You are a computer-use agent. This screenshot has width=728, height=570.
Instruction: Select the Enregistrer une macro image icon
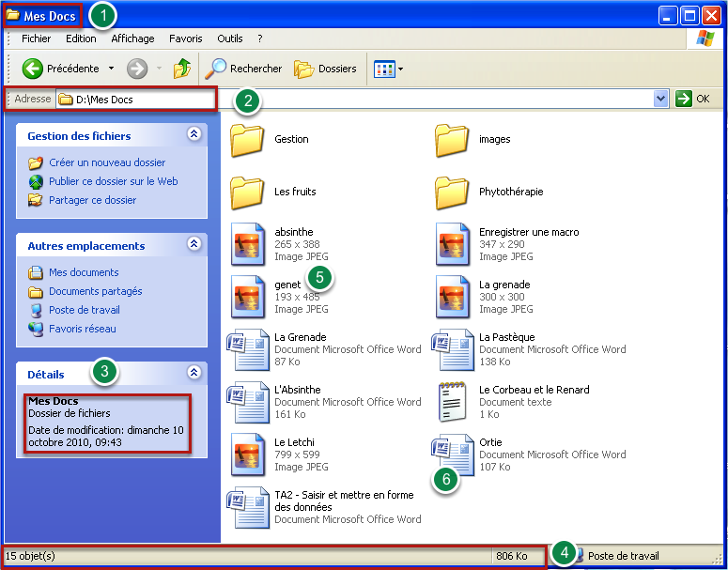[x=453, y=244]
